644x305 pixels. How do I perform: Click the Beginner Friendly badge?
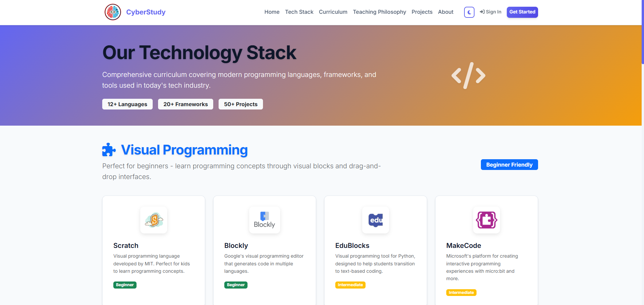point(509,165)
